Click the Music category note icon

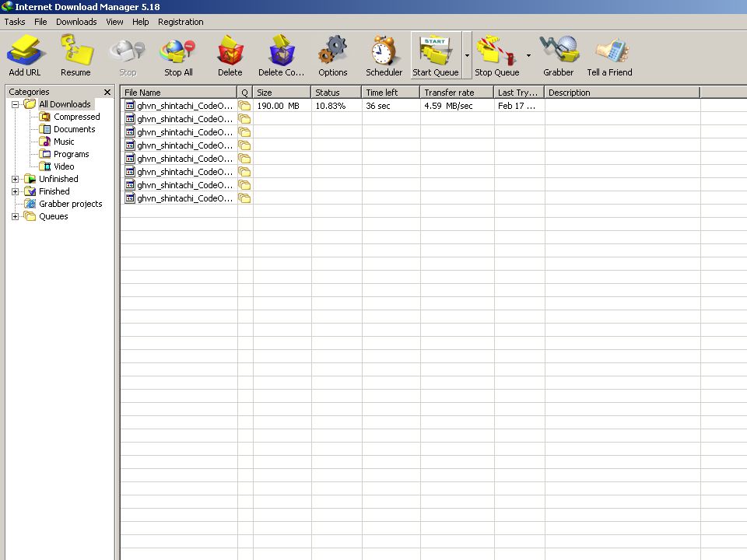click(x=45, y=142)
